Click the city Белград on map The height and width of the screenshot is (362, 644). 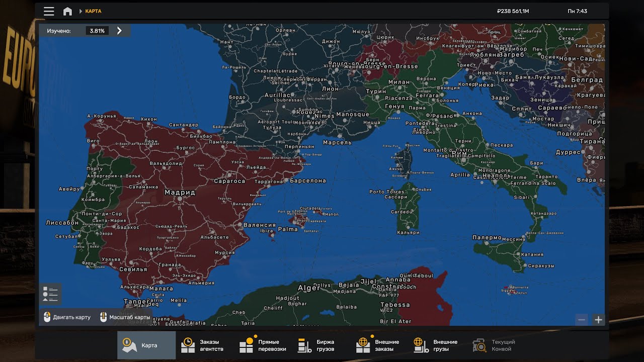click(x=587, y=80)
